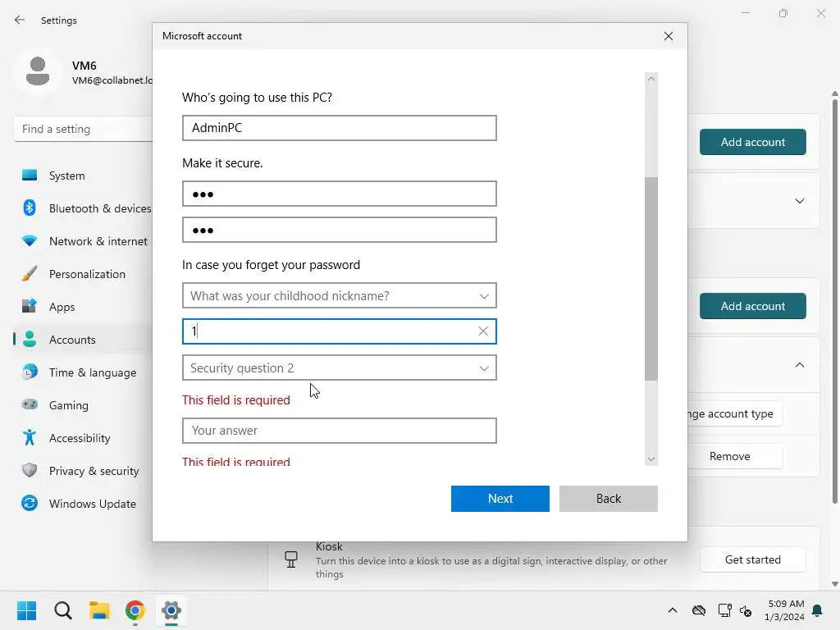Click the Accessibility figure icon
840x630 pixels.
(x=30, y=437)
